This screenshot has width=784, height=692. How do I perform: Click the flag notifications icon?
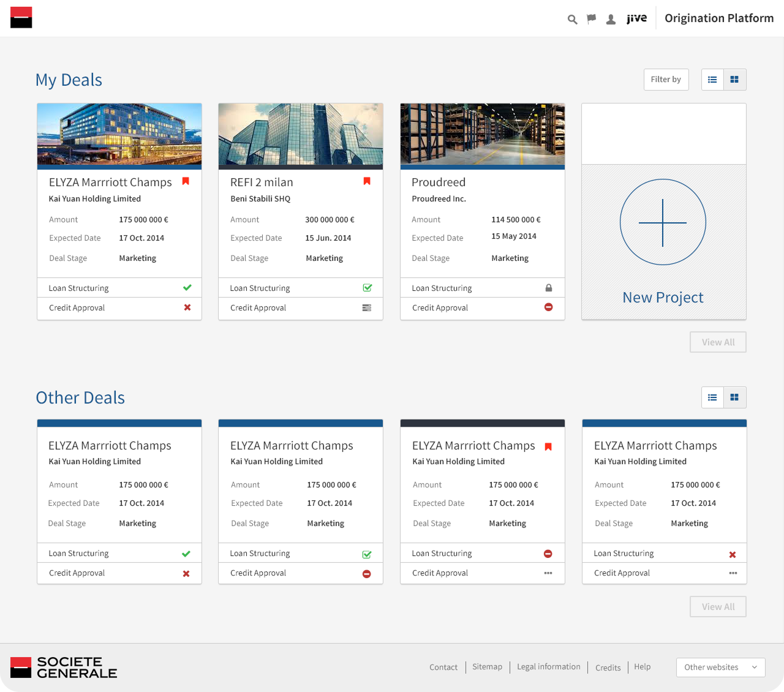pyautogui.click(x=591, y=19)
